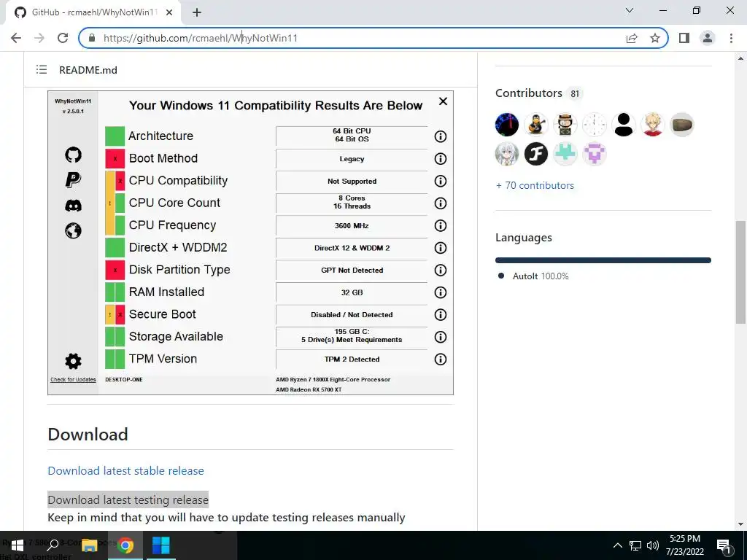The height and width of the screenshot is (560, 747).
Task: Click the CPU Compatibility info icon
Action: point(440,181)
